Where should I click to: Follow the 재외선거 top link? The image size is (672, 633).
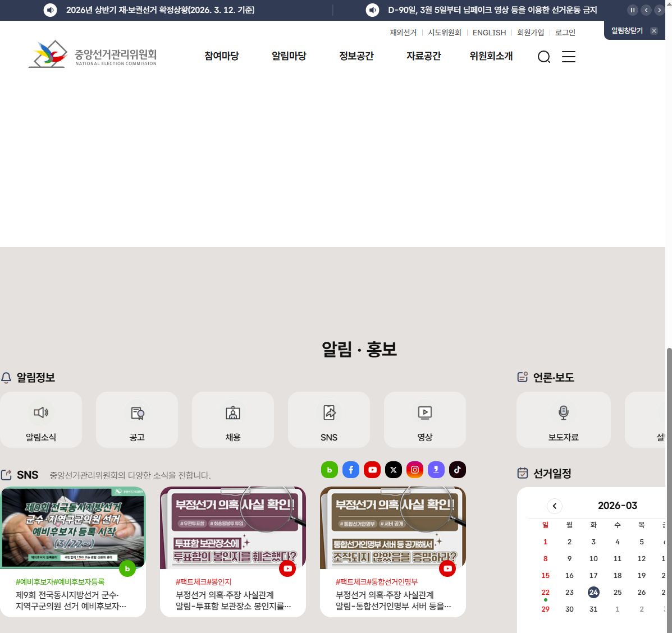pos(403,33)
